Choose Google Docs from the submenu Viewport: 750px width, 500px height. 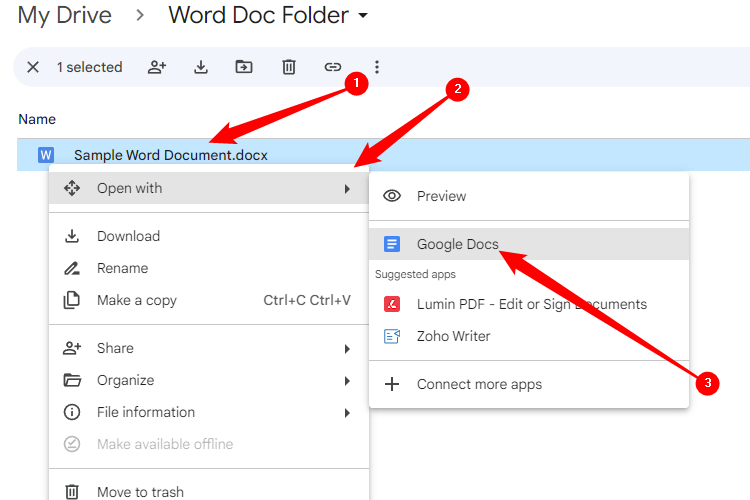[457, 244]
